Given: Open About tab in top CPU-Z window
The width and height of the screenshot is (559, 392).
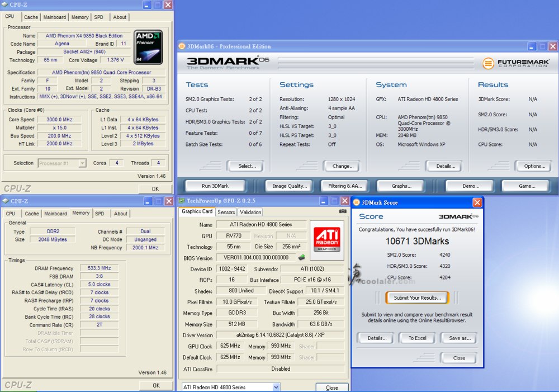Looking at the screenshot, I should (120, 17).
